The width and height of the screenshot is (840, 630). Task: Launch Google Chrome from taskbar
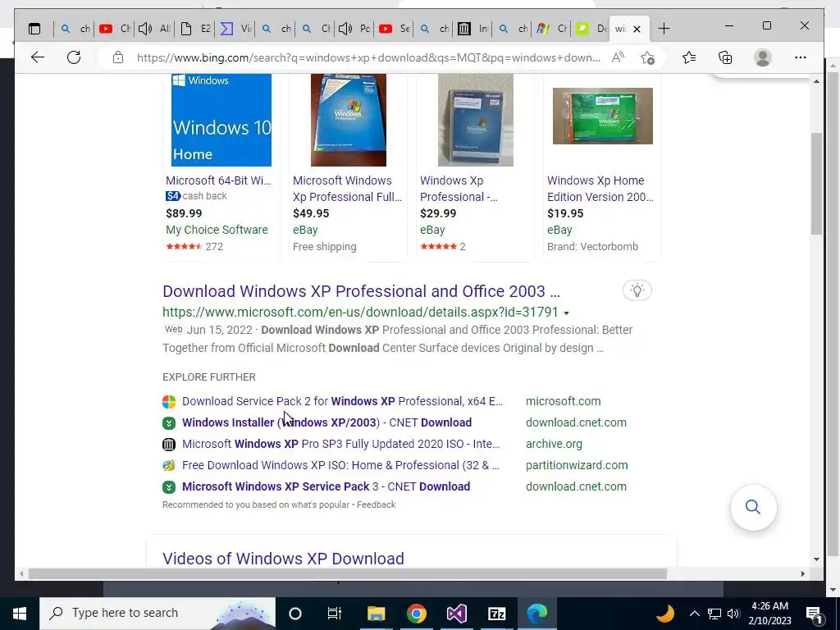pos(416,613)
